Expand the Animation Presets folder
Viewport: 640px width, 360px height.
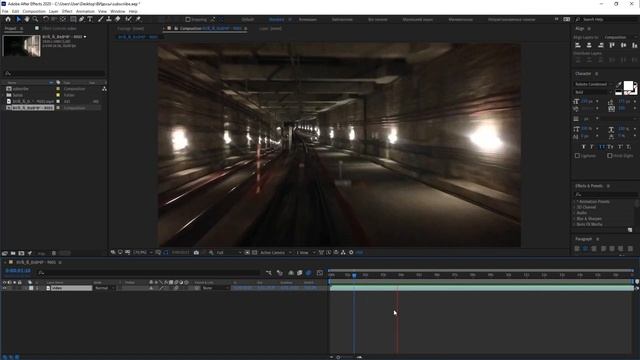[575, 202]
